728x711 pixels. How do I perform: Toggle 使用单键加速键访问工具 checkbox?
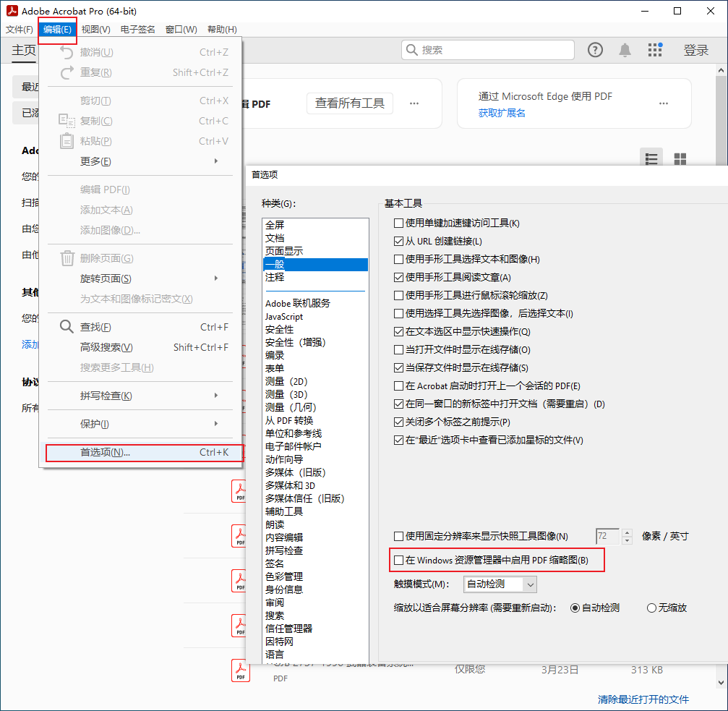pyautogui.click(x=398, y=223)
